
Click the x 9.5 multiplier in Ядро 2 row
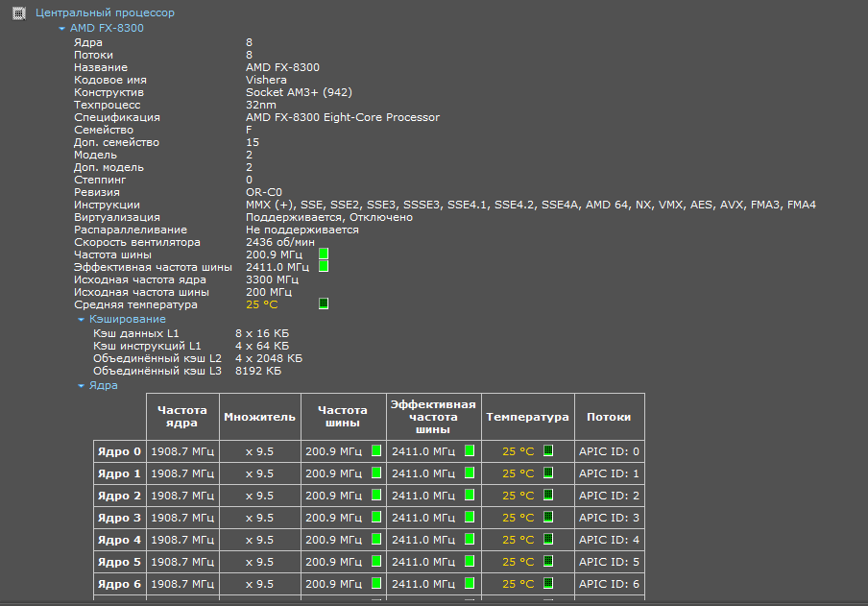coord(259,496)
